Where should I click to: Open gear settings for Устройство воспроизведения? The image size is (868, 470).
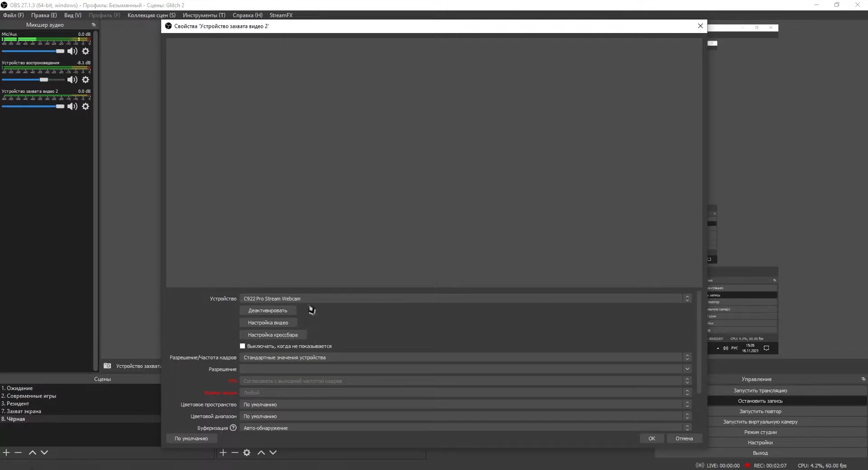tap(85, 80)
